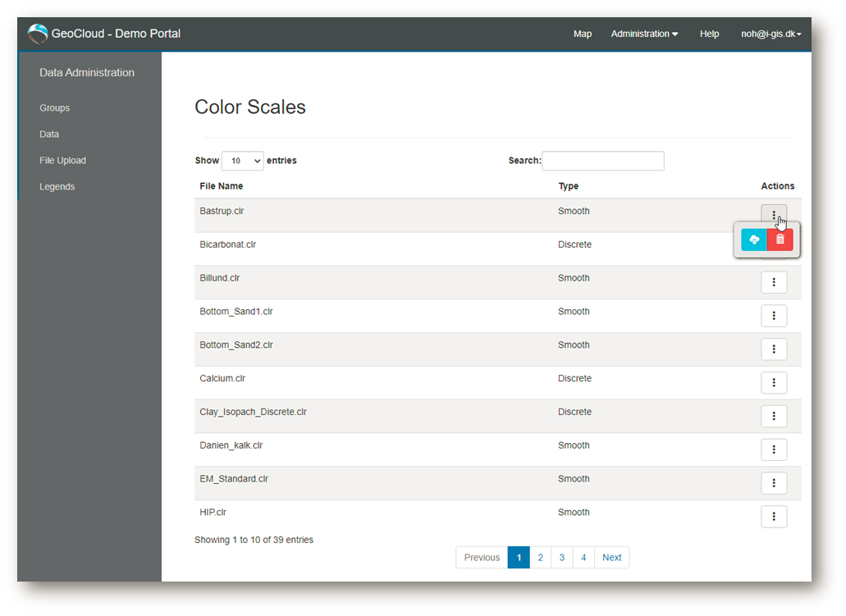Viewport: 846px width, 616px height.
Task: Click the Data Administration sidebar heading
Action: point(87,72)
